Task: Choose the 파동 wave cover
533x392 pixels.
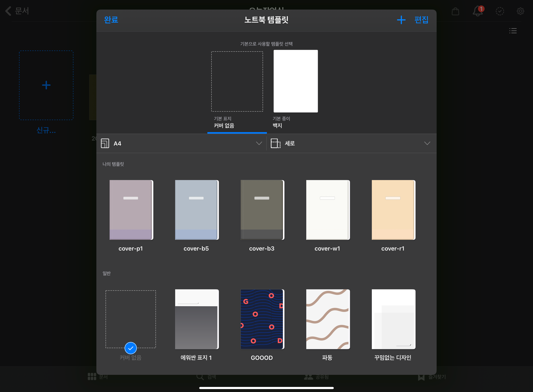Action: [x=328, y=319]
